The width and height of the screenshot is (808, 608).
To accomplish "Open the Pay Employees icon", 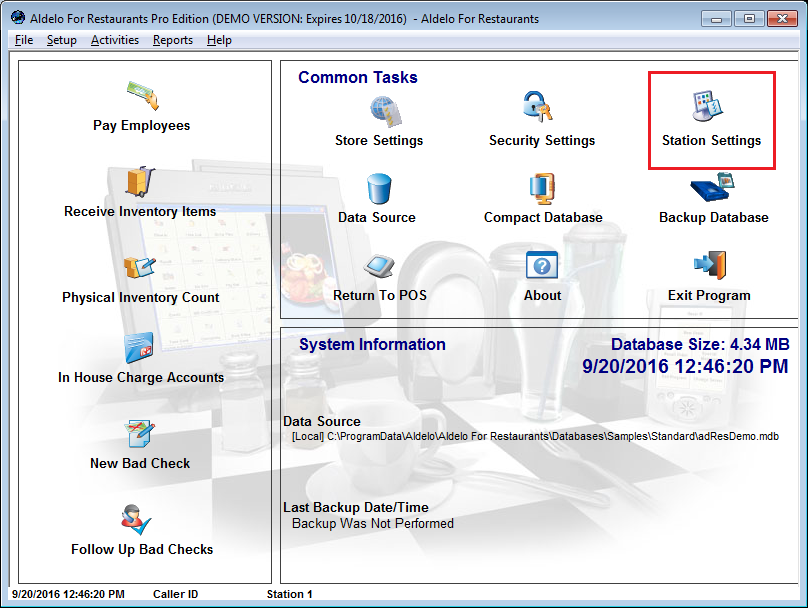I will (x=143, y=95).
